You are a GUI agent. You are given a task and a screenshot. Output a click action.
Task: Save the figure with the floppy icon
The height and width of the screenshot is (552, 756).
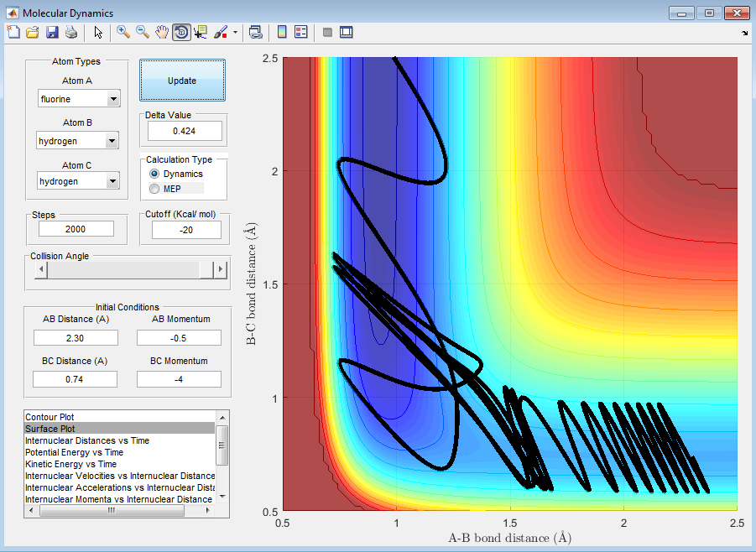(51, 32)
